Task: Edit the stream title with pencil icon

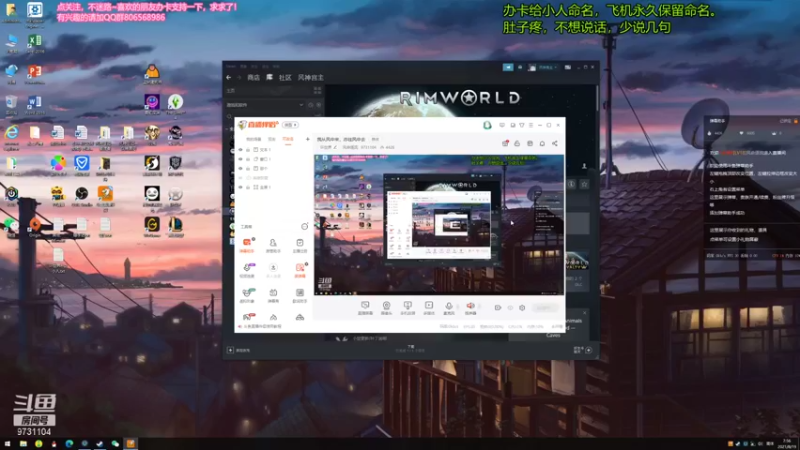Action: point(335,147)
